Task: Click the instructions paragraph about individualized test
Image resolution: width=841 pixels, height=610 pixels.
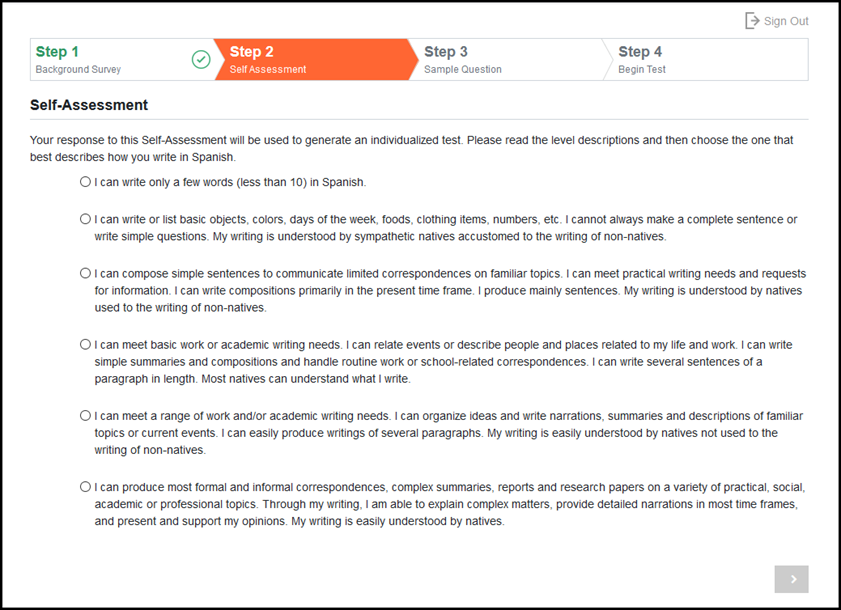Action: click(411, 149)
